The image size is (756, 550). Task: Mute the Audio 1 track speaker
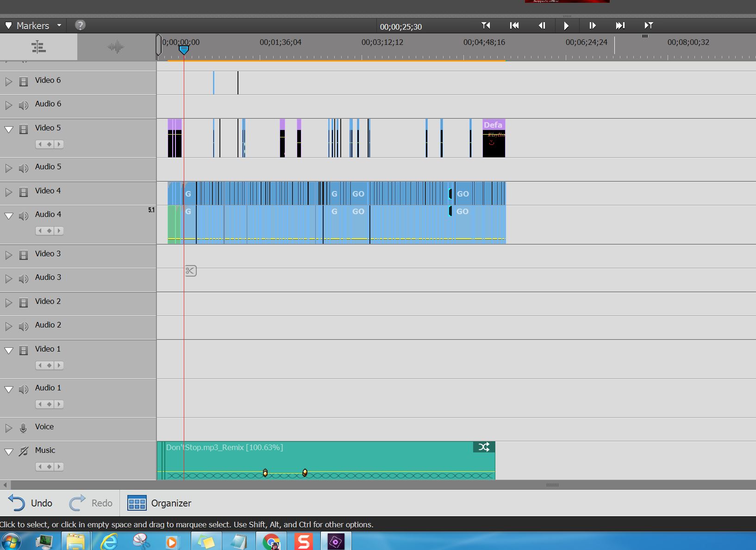point(24,389)
